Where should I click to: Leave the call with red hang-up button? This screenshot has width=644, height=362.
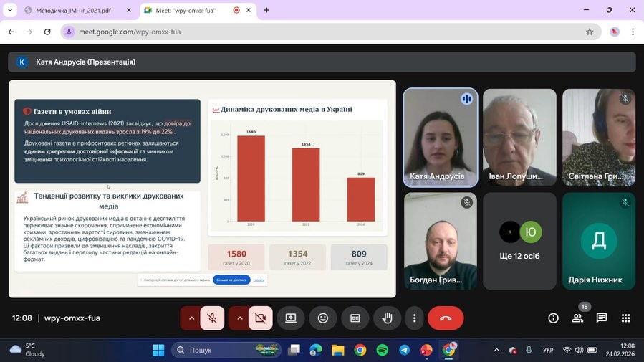(x=446, y=318)
